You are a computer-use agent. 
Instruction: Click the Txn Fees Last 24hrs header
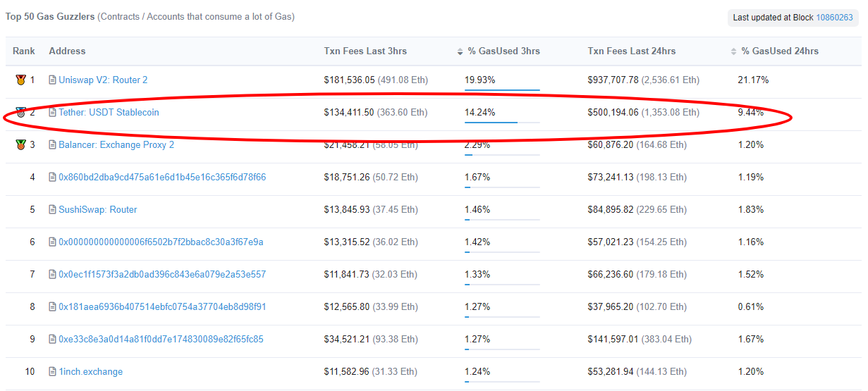click(x=632, y=51)
